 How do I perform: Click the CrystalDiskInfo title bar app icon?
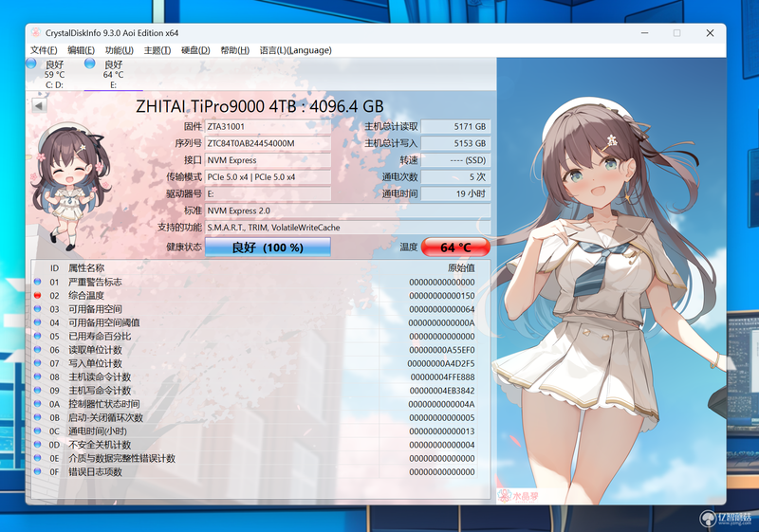[36, 33]
